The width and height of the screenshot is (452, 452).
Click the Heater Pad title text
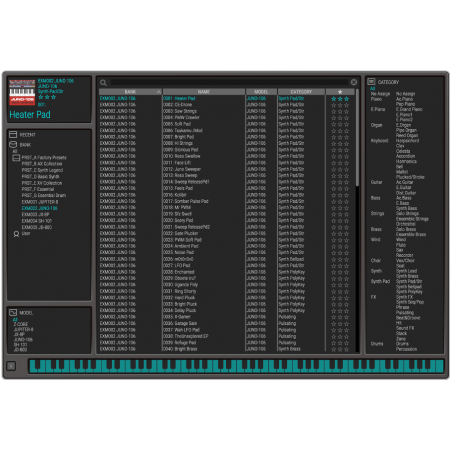tap(30, 115)
